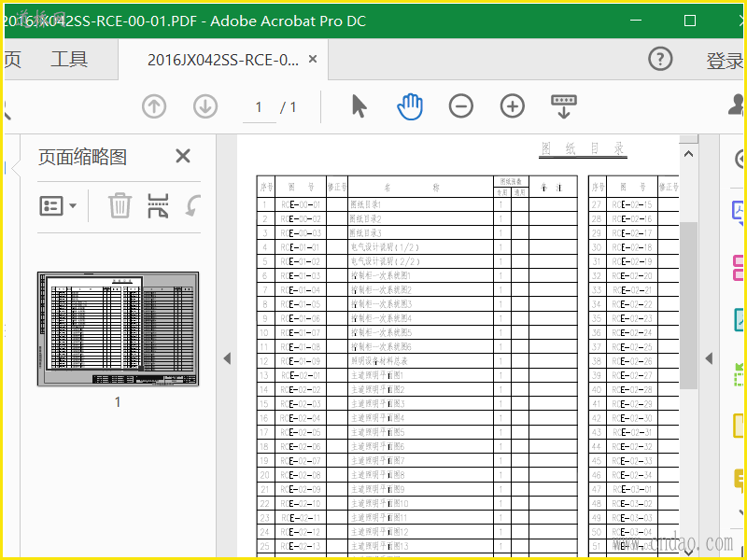Click the 登录 sign-in button
This screenshot has height=560, width=747.
[x=725, y=61]
